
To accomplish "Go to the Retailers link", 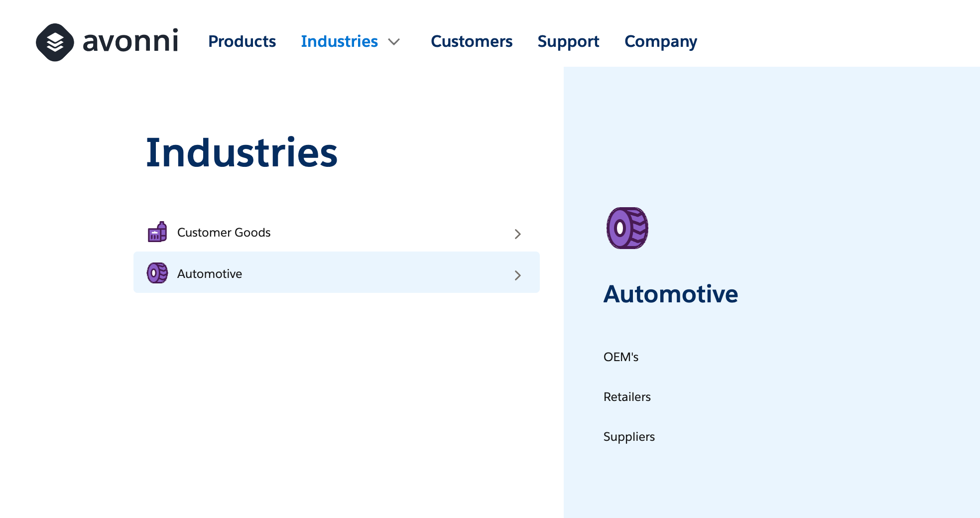I will point(627,397).
